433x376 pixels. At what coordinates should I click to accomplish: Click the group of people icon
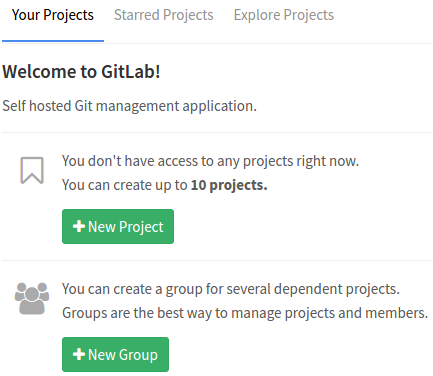tap(32, 299)
